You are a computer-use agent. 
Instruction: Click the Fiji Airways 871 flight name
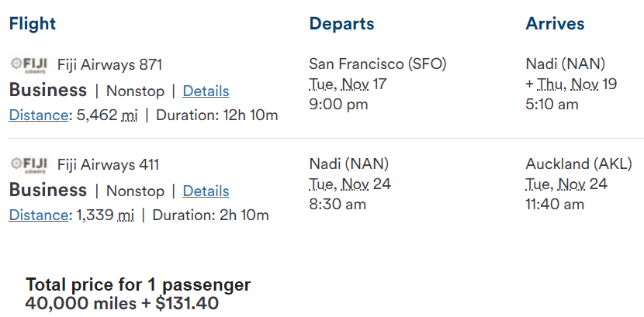109,65
